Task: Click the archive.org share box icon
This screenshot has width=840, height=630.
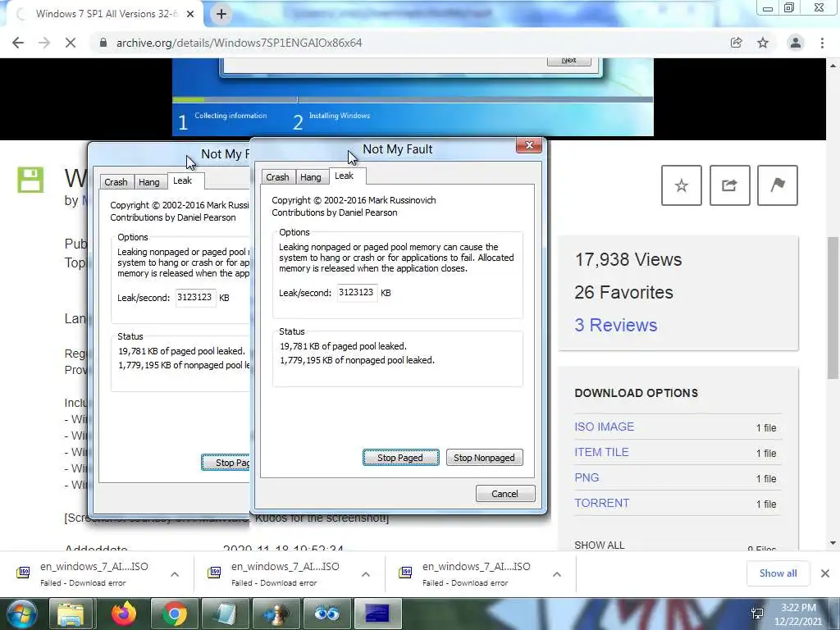Action: click(x=729, y=185)
